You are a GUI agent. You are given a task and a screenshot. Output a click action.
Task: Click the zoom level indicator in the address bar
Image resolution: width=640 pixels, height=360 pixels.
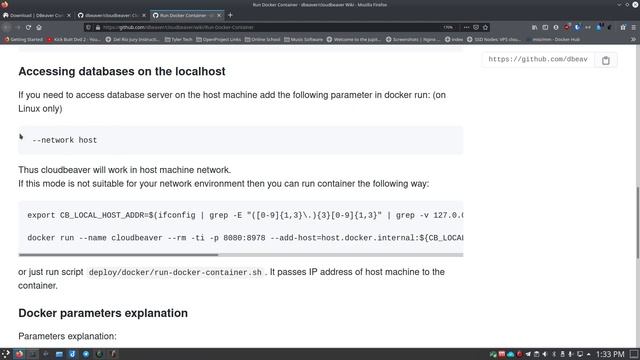click(x=448, y=27)
